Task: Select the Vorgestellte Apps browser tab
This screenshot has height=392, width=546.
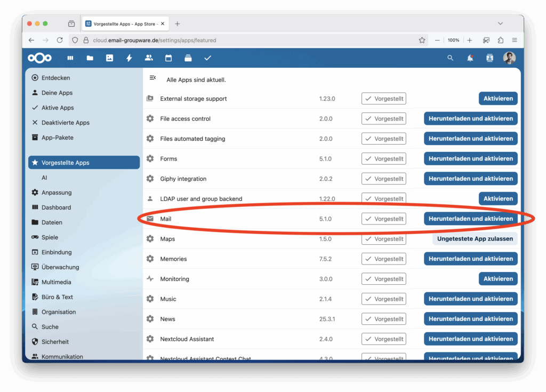Action: click(x=125, y=23)
